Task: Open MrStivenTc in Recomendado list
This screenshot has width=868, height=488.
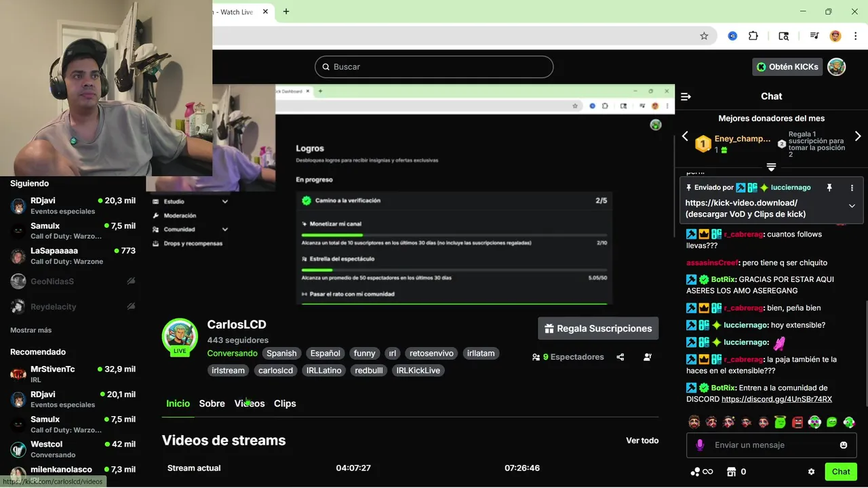Action: pyautogui.click(x=73, y=374)
